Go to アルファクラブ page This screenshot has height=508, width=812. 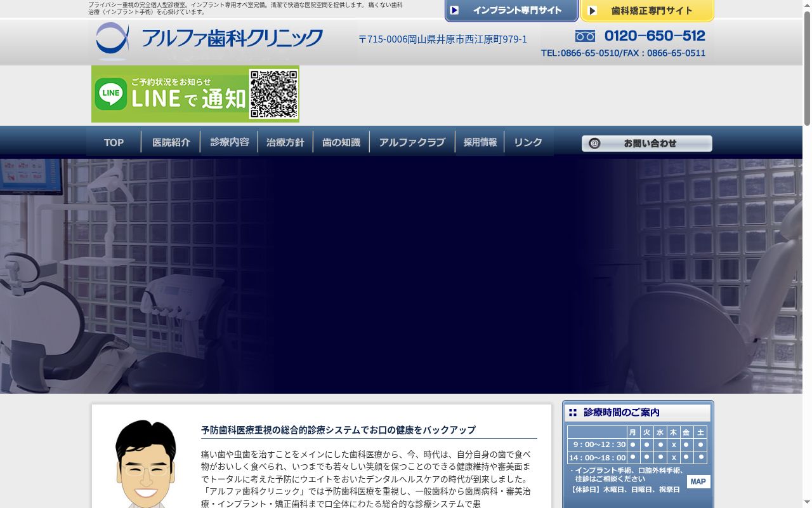point(412,142)
